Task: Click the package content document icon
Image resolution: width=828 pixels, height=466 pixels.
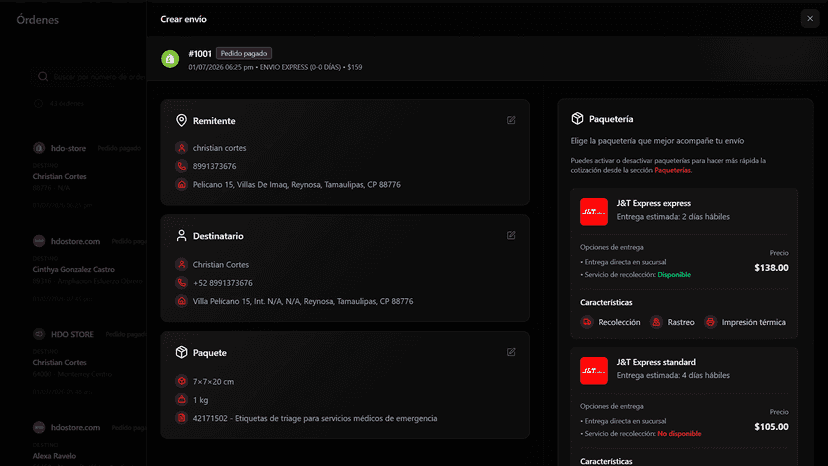Action: (182, 418)
